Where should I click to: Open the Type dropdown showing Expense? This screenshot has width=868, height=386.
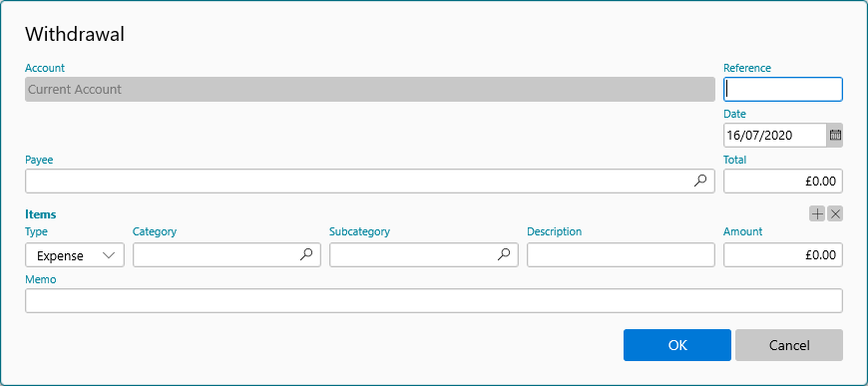[75, 254]
